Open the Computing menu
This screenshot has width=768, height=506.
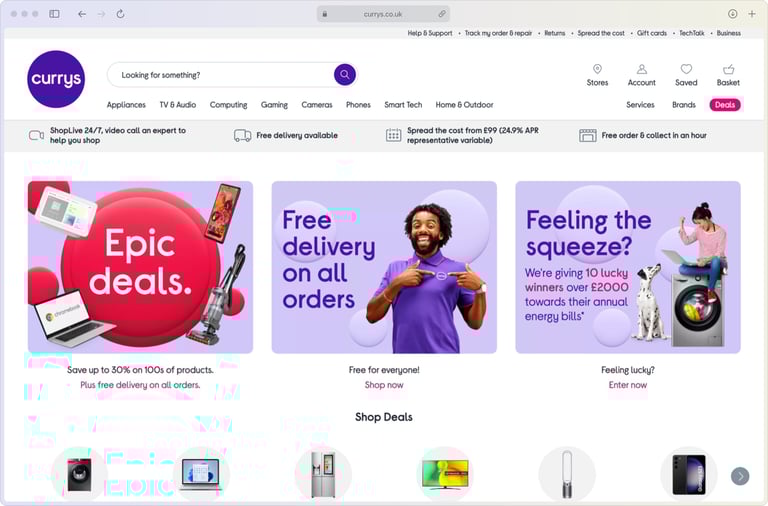click(x=228, y=105)
